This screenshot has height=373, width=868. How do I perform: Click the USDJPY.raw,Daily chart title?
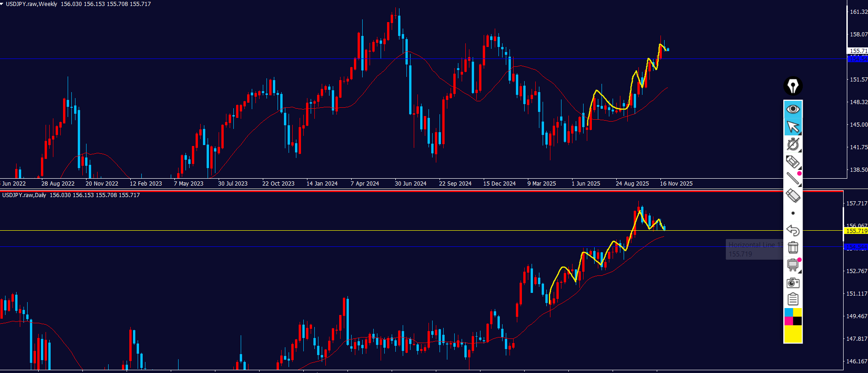[x=24, y=195]
